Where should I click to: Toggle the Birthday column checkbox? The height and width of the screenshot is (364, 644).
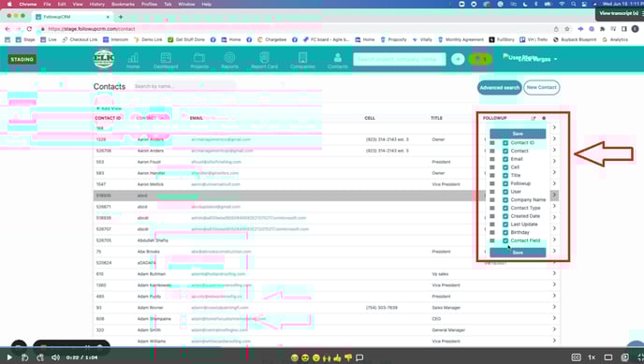505,233
